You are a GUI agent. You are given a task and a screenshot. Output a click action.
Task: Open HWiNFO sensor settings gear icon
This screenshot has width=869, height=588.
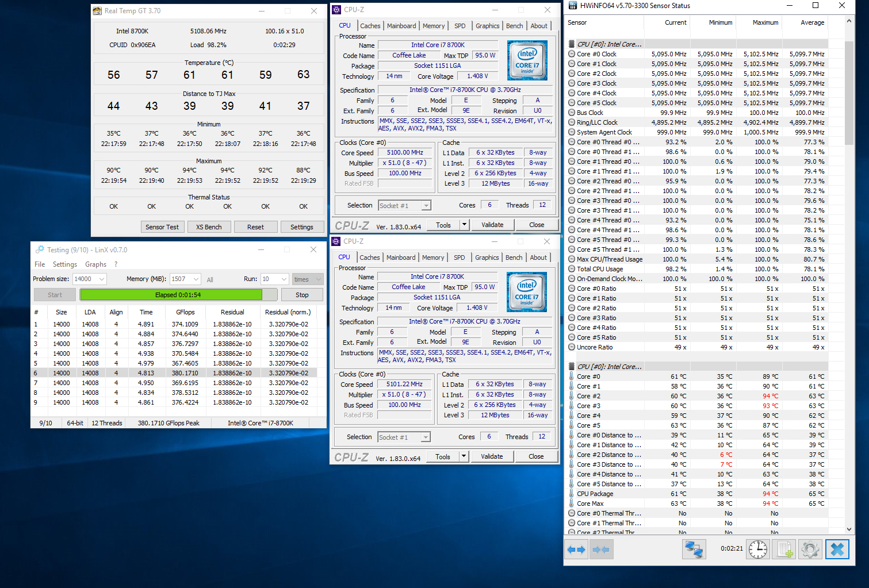[x=810, y=549]
